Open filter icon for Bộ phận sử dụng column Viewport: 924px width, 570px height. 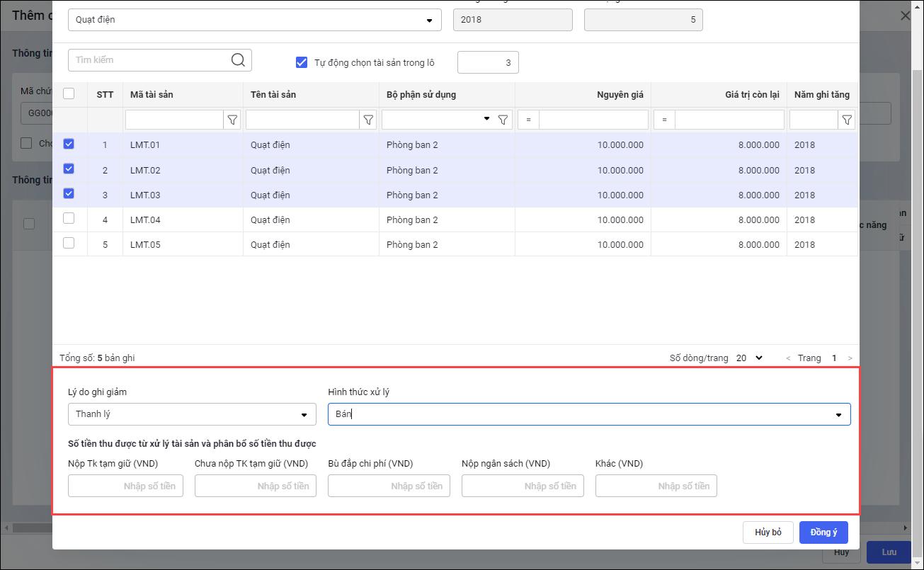[503, 120]
